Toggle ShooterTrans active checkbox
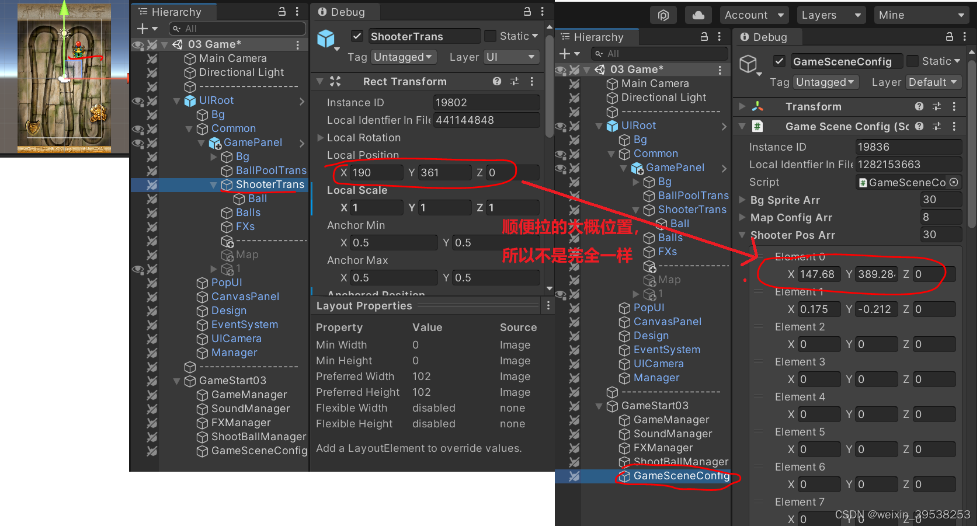980x526 pixels. [x=357, y=36]
